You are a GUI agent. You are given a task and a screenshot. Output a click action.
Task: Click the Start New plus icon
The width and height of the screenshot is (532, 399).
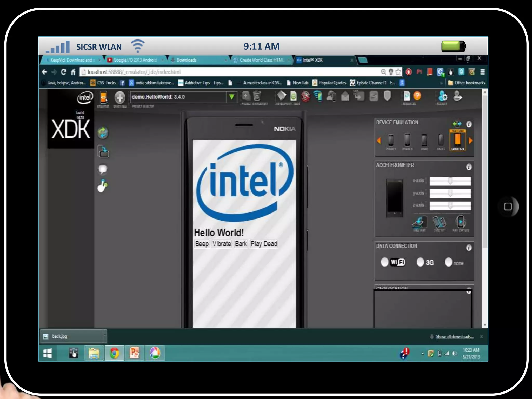[120, 98]
